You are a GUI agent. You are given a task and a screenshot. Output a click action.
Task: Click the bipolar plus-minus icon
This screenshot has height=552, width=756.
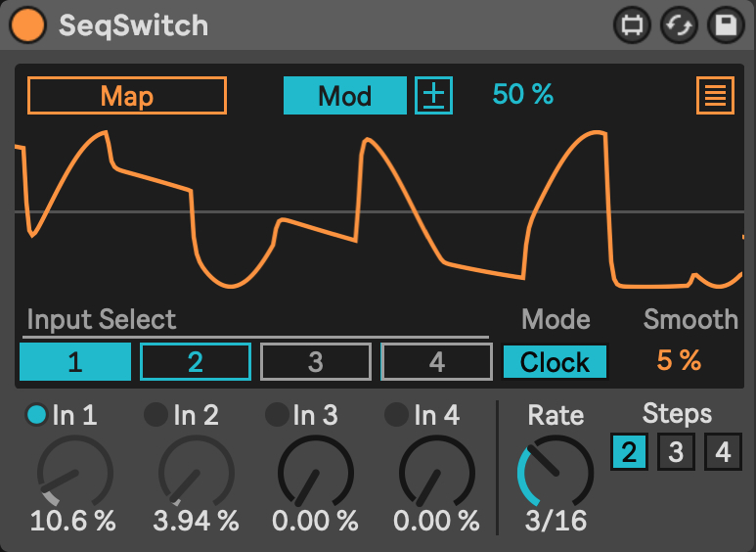point(433,96)
